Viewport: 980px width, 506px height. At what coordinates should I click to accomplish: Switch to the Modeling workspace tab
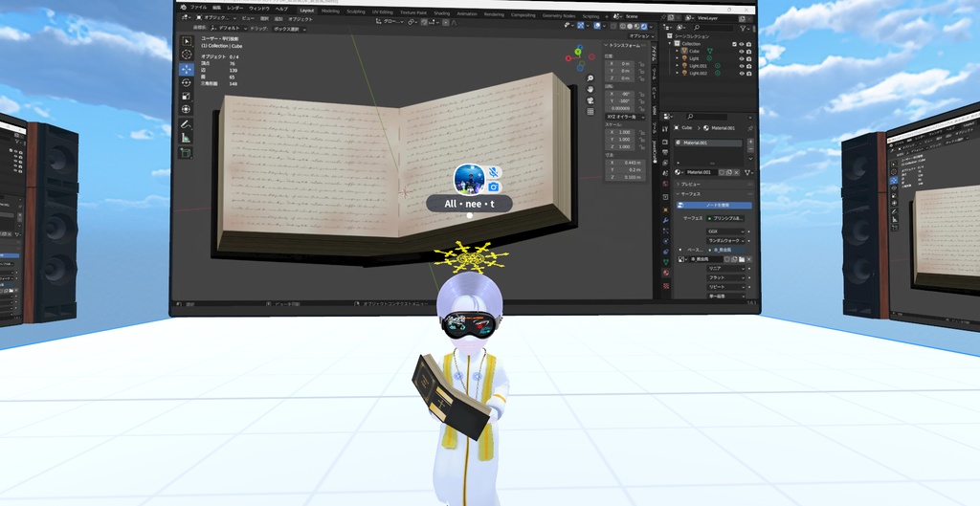(x=330, y=11)
